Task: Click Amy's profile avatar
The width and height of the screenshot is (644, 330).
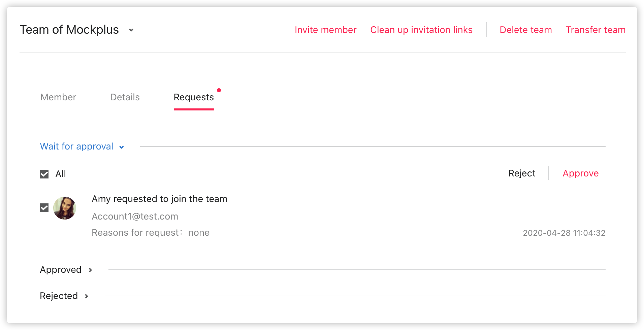Action: click(x=65, y=208)
